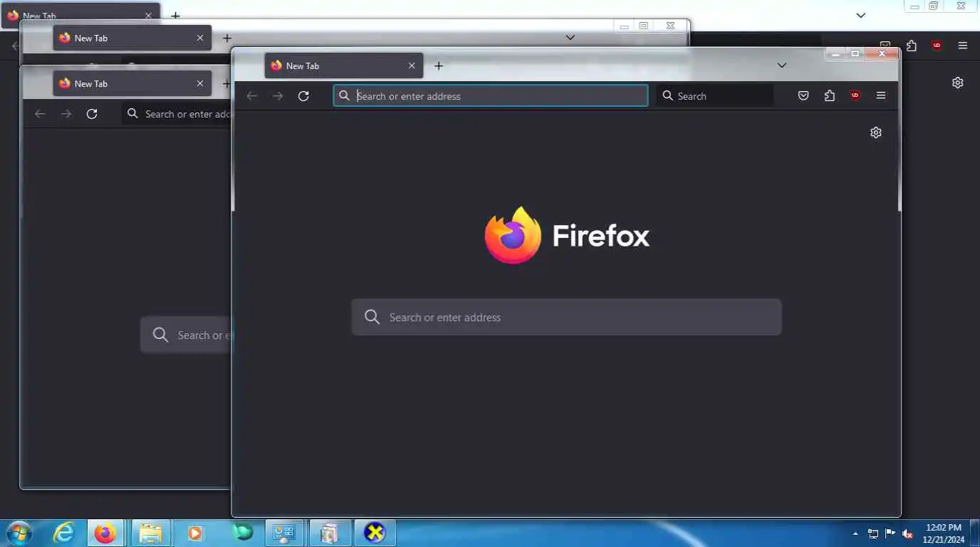This screenshot has height=547, width=980.
Task: Add new tab in the maximized back window
Action: [175, 16]
